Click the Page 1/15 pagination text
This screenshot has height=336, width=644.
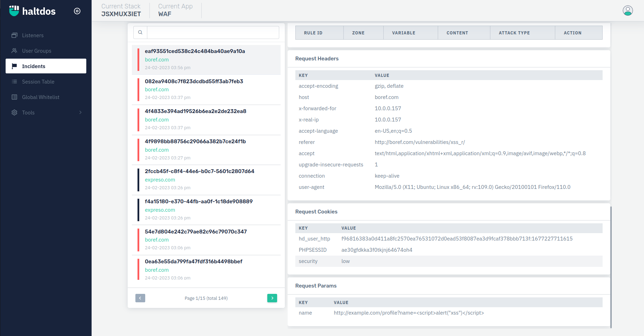(206, 298)
